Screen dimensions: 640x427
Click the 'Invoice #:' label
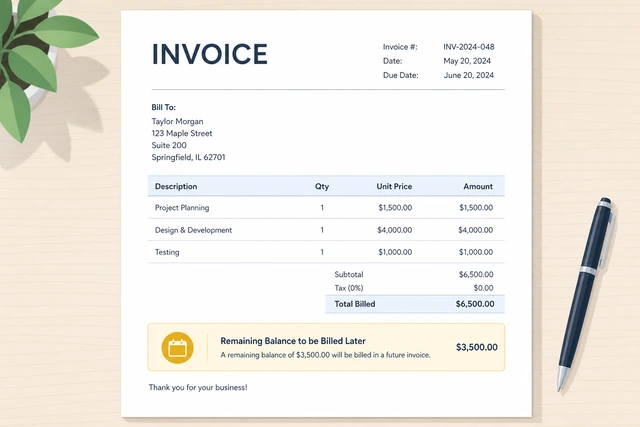pos(400,47)
